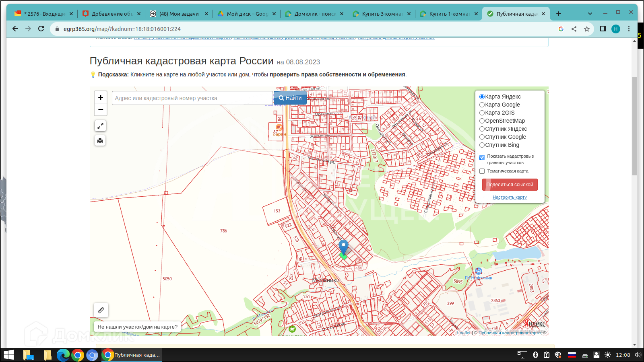Select the Карта Google radio option

click(482, 105)
